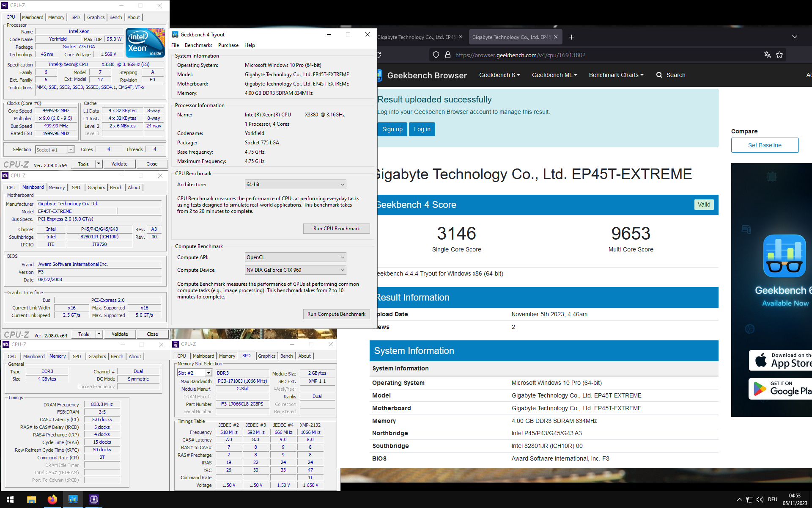The image size is (812, 508).
Task: Click Validate in CPU-Z CPU window
Action: click(119, 164)
